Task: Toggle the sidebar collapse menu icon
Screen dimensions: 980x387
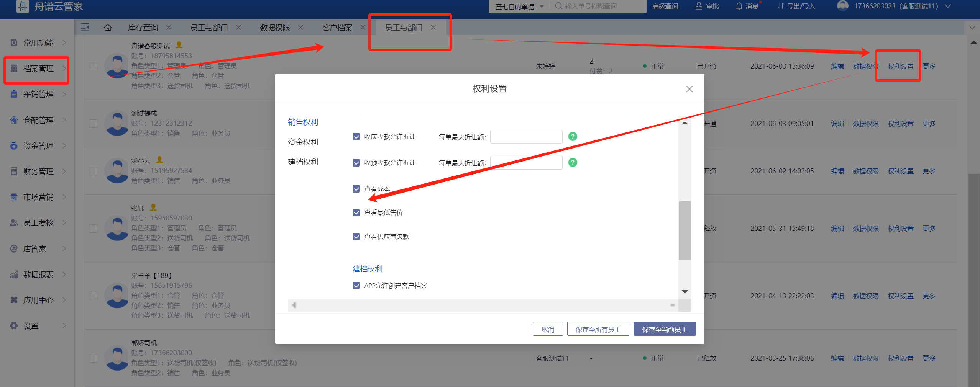Action: pos(85,28)
